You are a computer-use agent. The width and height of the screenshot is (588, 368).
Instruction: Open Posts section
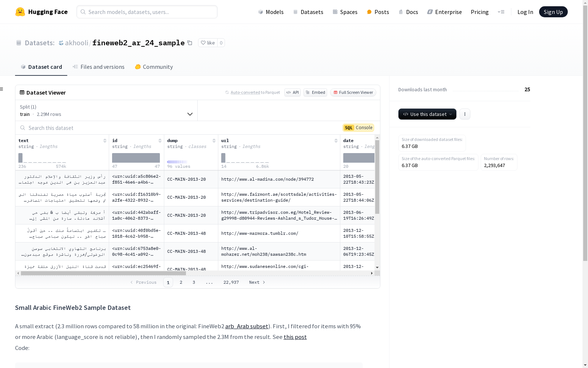pyautogui.click(x=378, y=12)
